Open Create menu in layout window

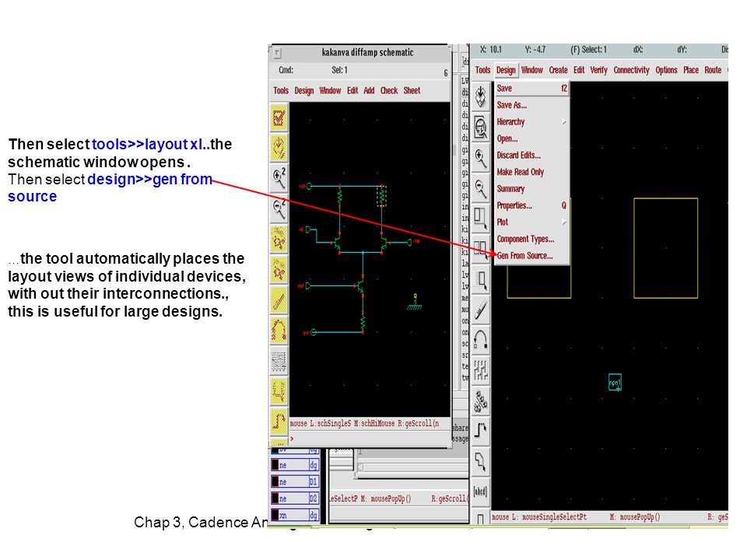[x=559, y=70]
